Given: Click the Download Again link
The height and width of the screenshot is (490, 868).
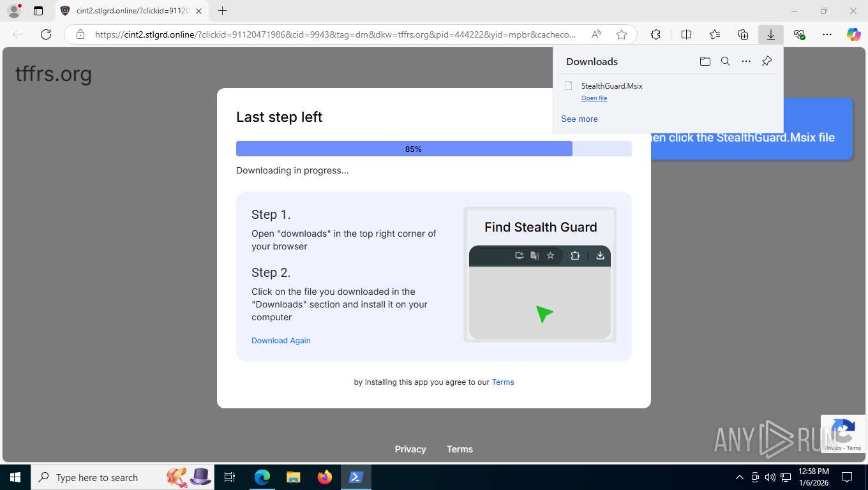Looking at the screenshot, I should pos(281,341).
